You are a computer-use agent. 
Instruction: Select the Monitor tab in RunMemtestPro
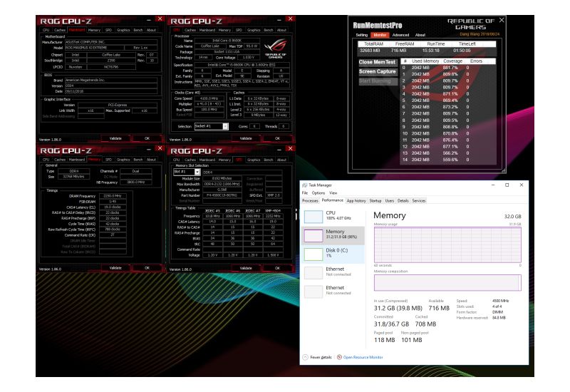[380, 35]
